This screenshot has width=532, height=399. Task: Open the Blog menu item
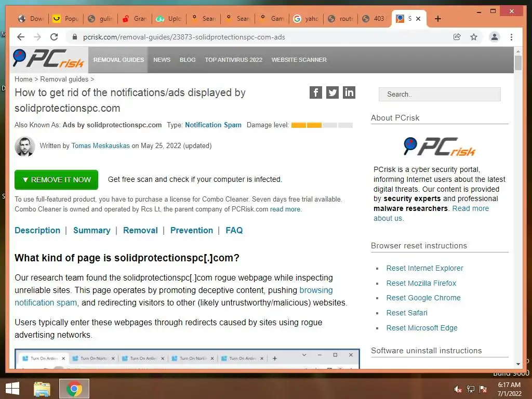188,60
